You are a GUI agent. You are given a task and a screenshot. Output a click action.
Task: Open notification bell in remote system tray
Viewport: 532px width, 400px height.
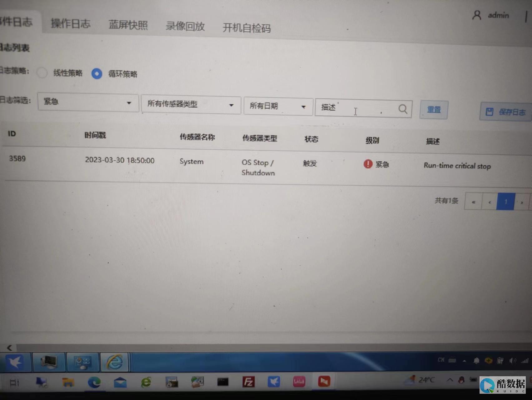476,361
